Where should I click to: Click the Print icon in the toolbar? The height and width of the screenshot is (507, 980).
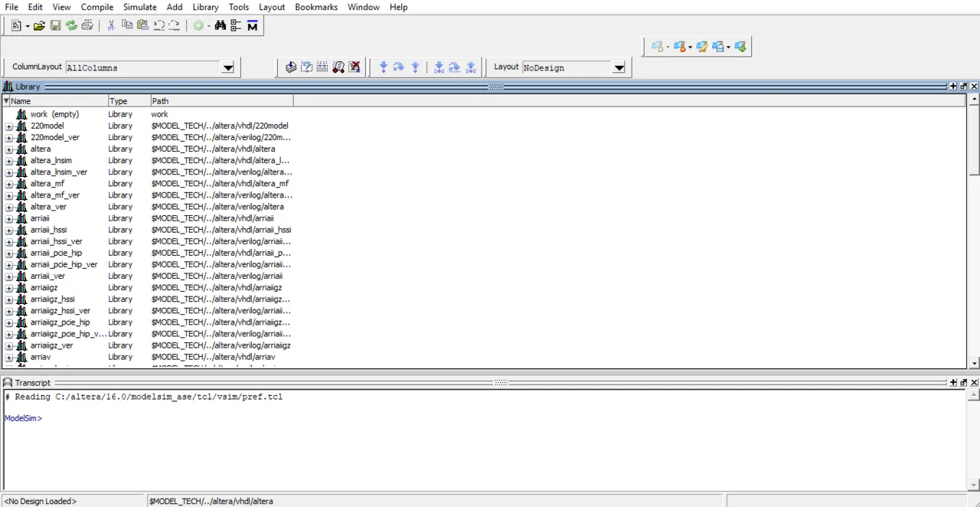[87, 25]
